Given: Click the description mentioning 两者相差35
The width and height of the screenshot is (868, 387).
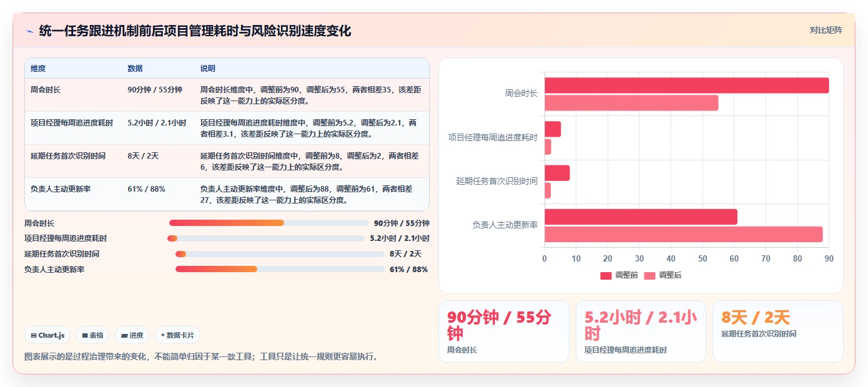Looking at the screenshot, I should 312,95.
